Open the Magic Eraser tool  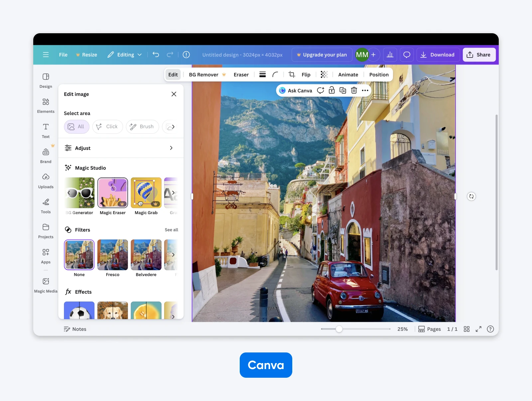click(112, 193)
